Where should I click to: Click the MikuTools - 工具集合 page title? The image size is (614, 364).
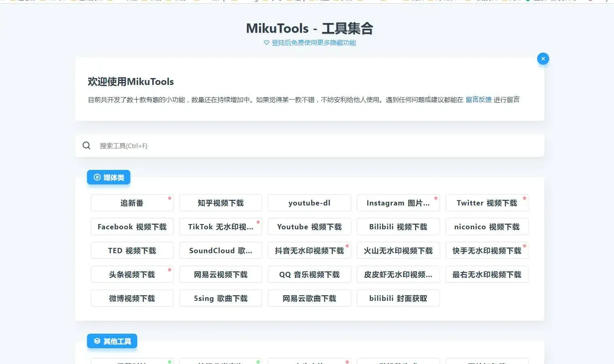[310, 28]
